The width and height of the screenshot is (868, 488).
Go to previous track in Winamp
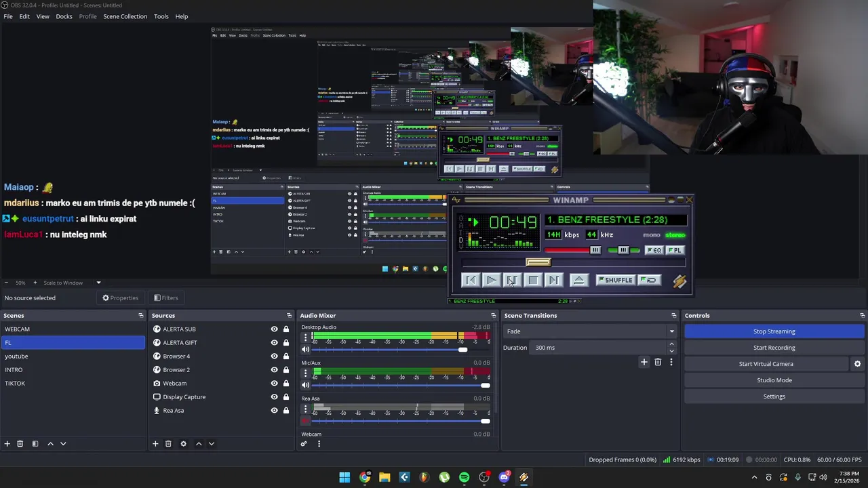tap(471, 280)
